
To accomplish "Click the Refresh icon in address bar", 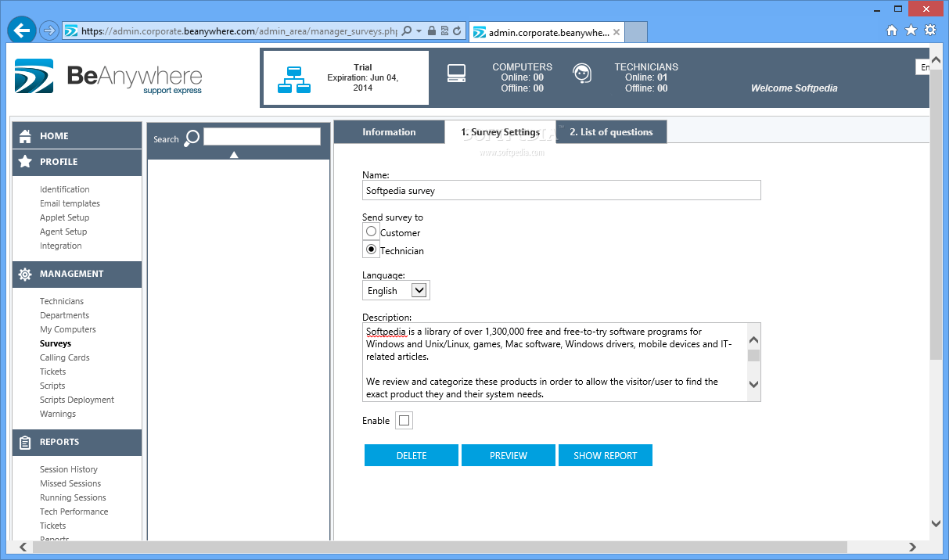I will 457,31.
